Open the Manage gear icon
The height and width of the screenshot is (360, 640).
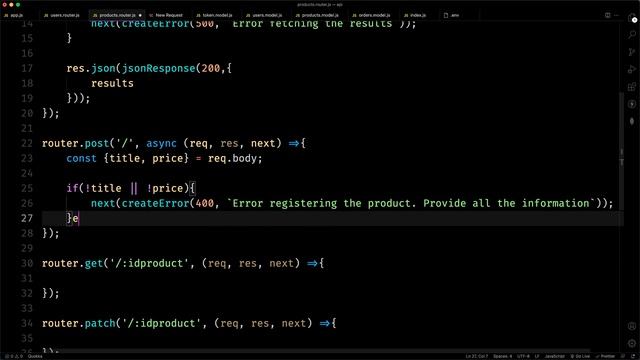pyautogui.click(x=632, y=343)
